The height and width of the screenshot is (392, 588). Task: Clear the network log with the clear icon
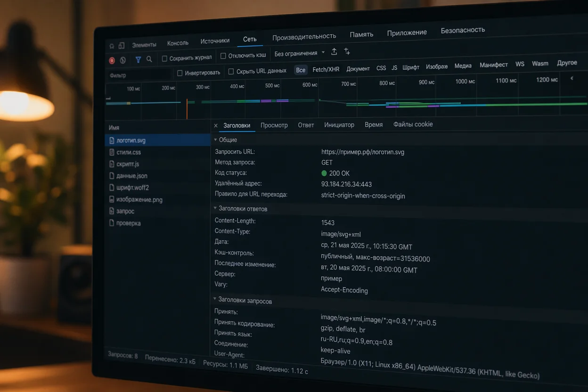click(123, 60)
